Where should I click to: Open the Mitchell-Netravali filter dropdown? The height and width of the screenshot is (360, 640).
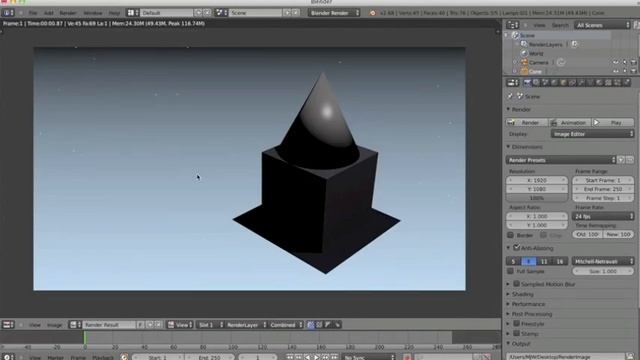[x=603, y=261]
